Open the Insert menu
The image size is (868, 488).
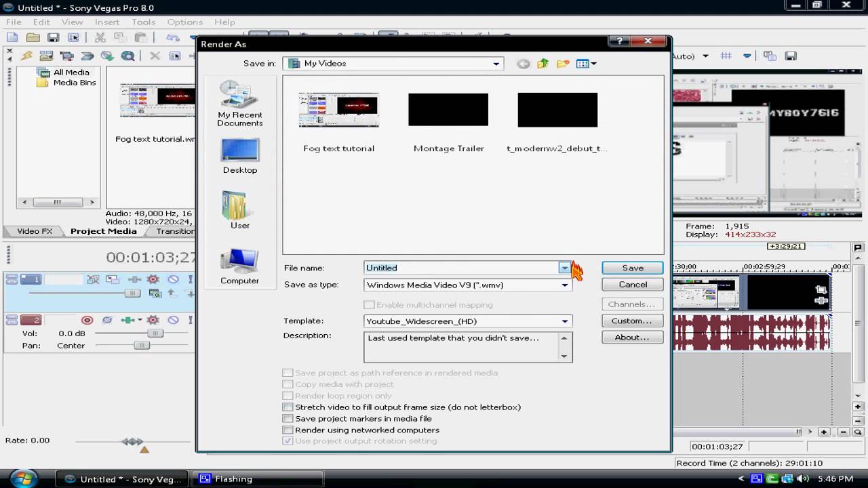tap(107, 22)
